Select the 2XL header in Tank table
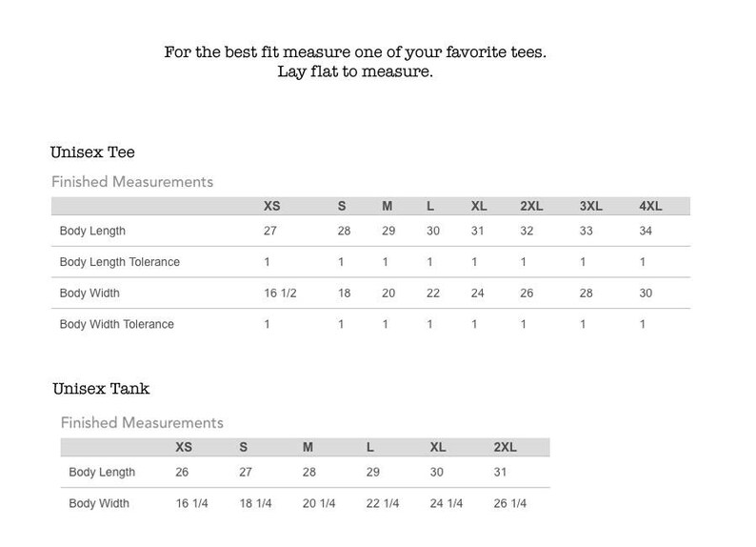 tap(505, 447)
